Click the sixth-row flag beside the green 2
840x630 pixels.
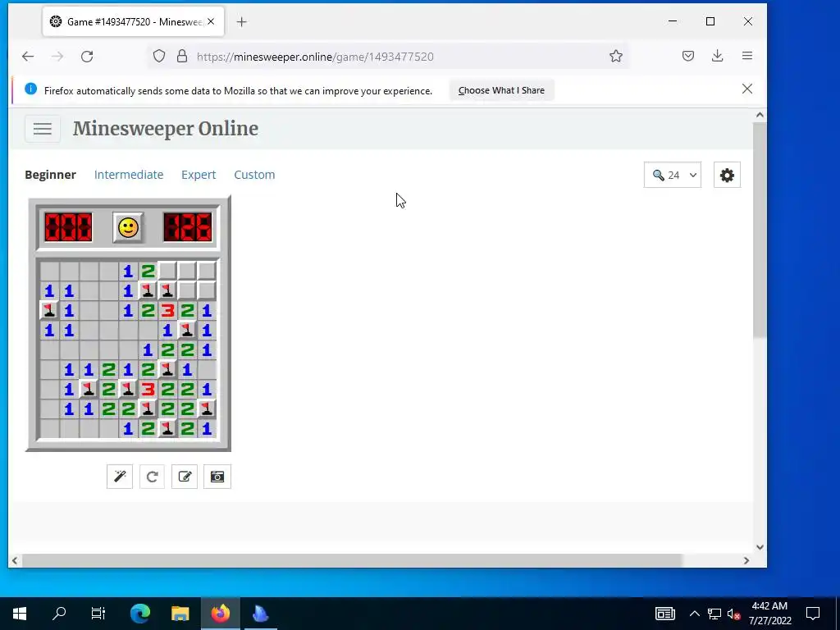tap(167, 369)
